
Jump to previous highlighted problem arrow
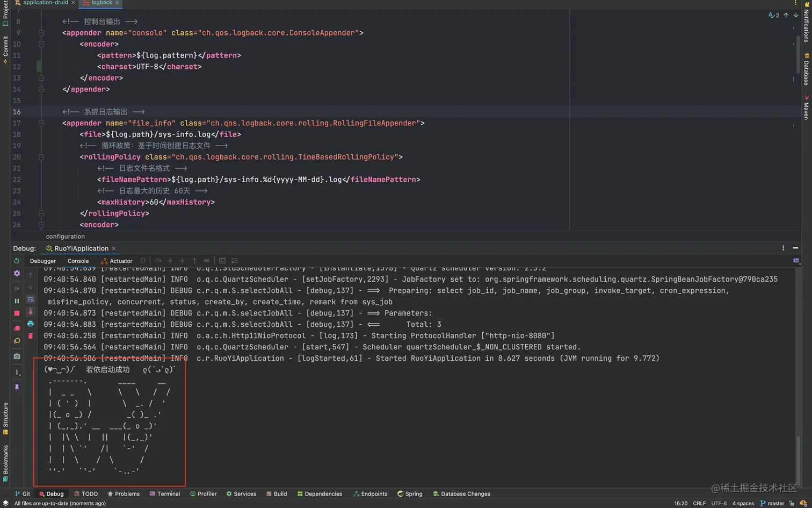[786, 16]
